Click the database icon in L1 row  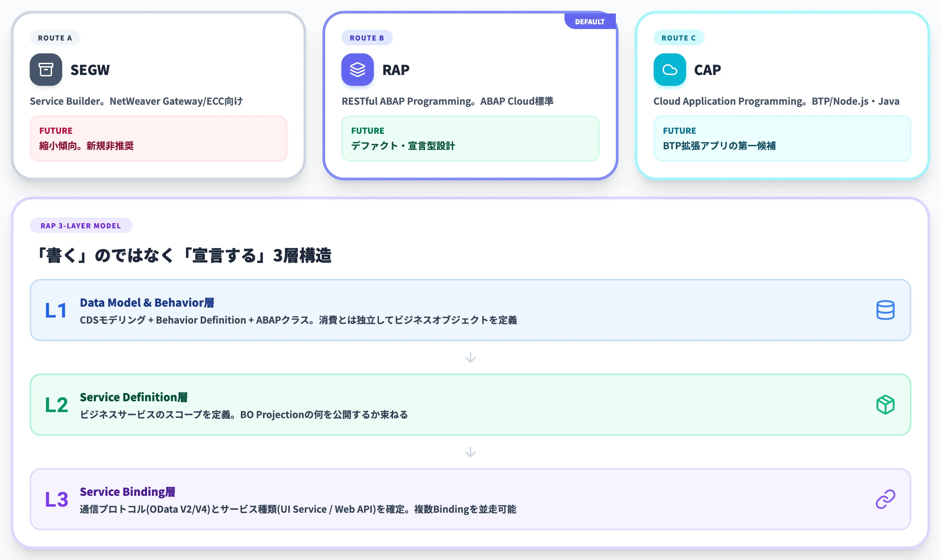(x=885, y=310)
